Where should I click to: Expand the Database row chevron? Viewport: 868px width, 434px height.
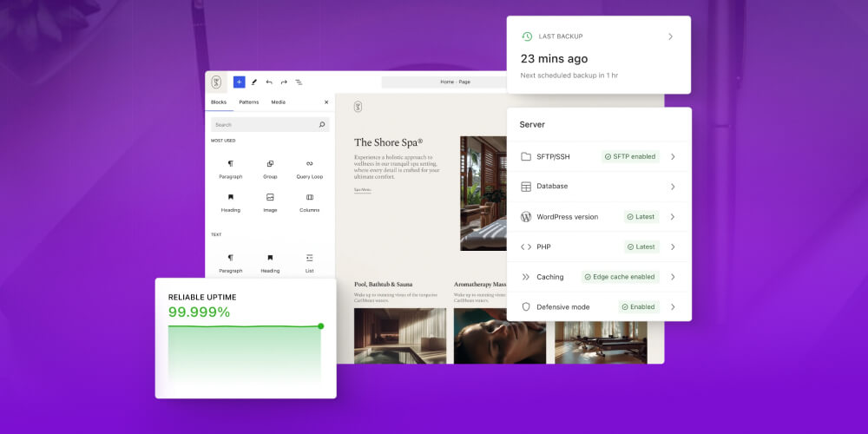(x=673, y=187)
